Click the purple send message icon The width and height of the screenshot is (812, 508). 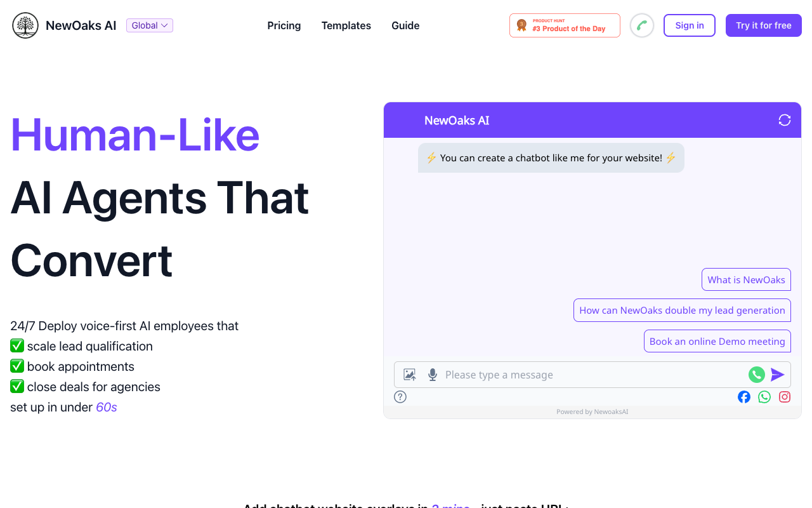[x=778, y=375]
